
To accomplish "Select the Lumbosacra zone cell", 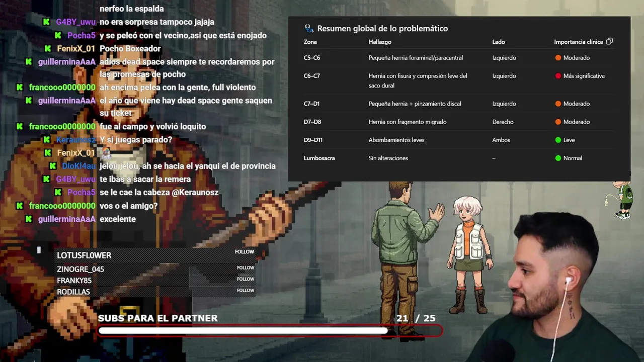I will click(x=319, y=158).
